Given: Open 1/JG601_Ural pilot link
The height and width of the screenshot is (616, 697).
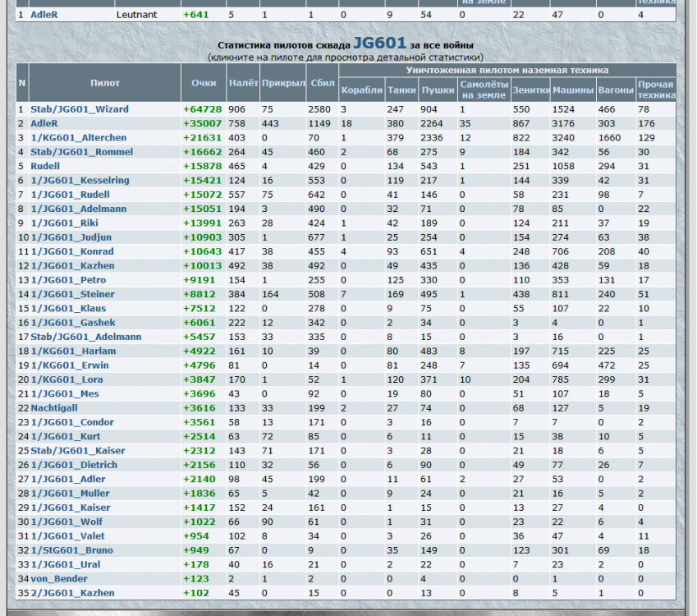Looking at the screenshot, I should tap(66, 565).
